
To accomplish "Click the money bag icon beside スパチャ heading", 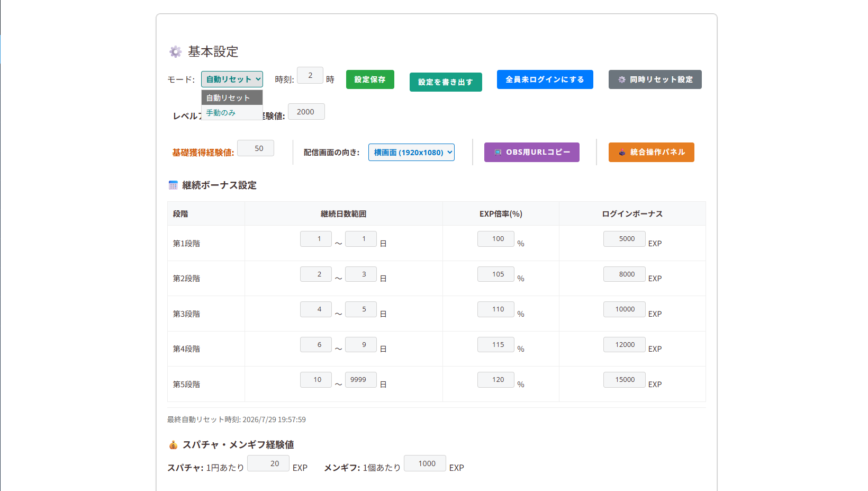I will point(173,444).
